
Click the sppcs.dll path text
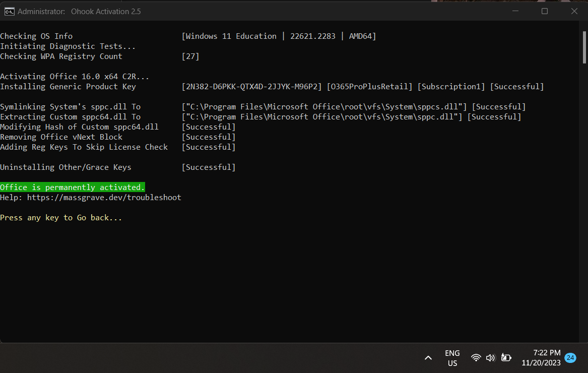324,107
